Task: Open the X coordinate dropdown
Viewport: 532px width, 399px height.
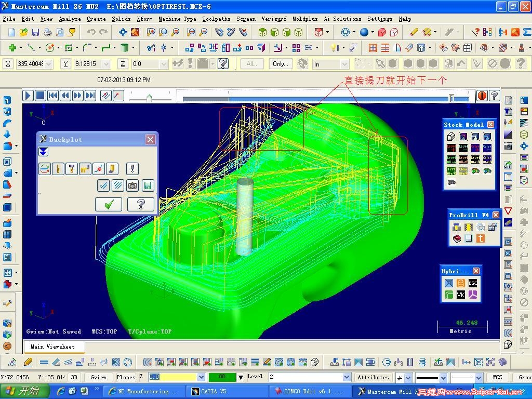Action: 49,64
